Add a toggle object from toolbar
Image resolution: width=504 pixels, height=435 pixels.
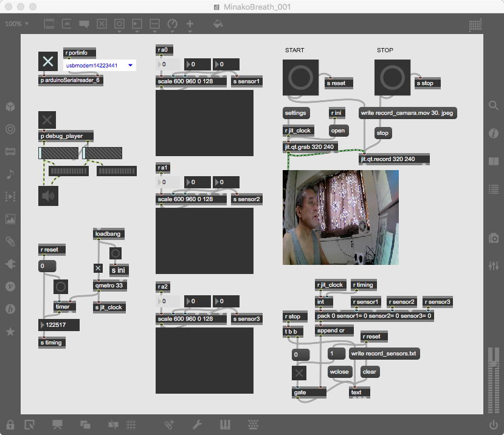pyautogui.click(x=102, y=24)
